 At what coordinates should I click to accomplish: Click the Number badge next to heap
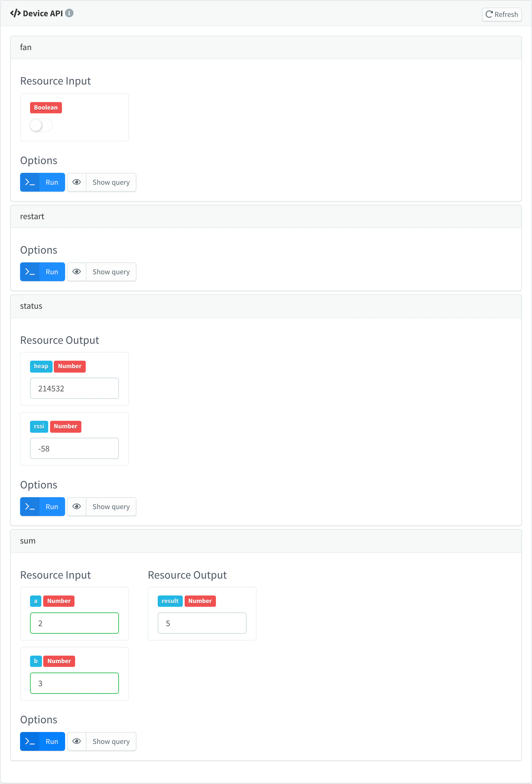point(70,366)
